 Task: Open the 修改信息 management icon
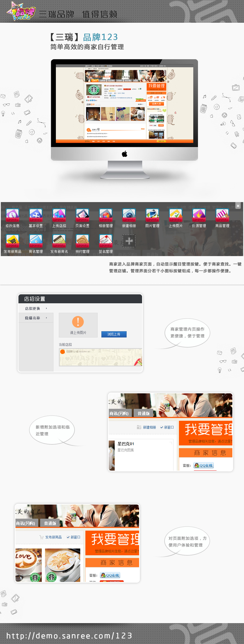click(12, 215)
